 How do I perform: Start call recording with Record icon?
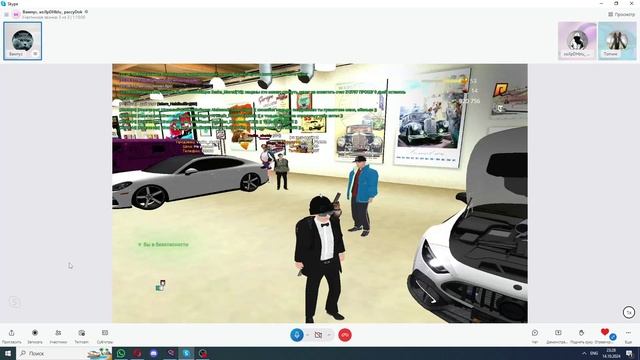click(35, 333)
